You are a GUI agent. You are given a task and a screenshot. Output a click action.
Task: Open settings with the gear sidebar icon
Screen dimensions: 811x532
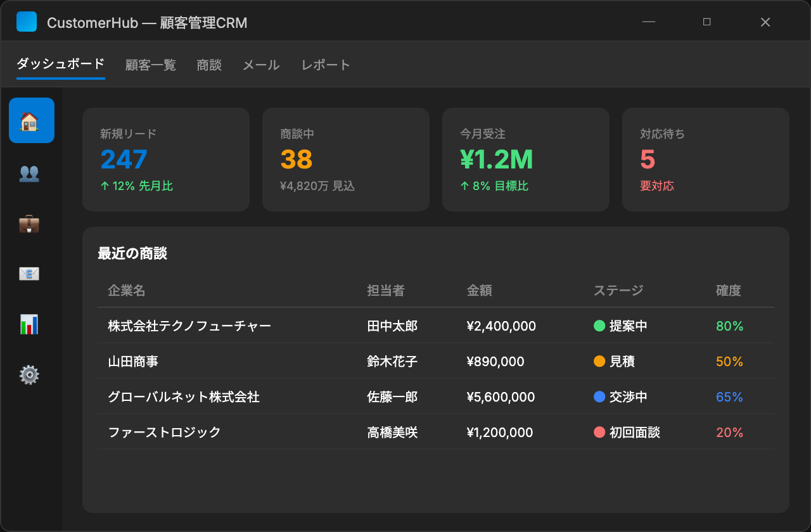29,375
